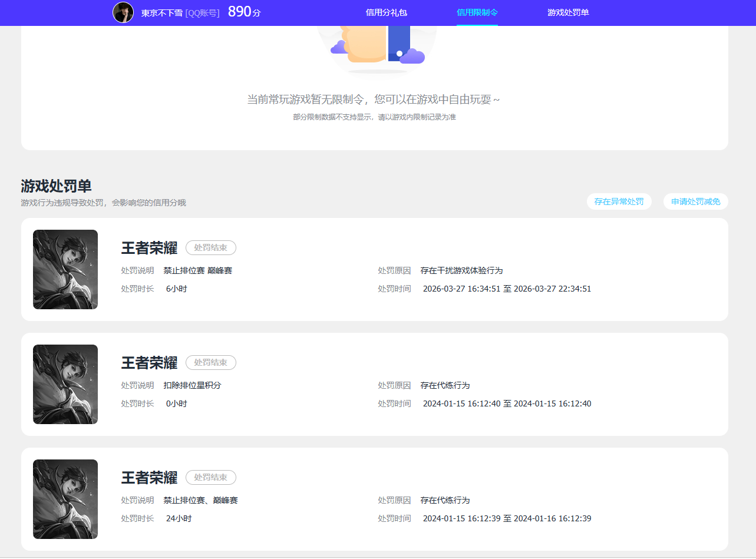Click the penalty duration 6小时
Image resolution: width=756 pixels, height=559 pixels.
point(177,289)
